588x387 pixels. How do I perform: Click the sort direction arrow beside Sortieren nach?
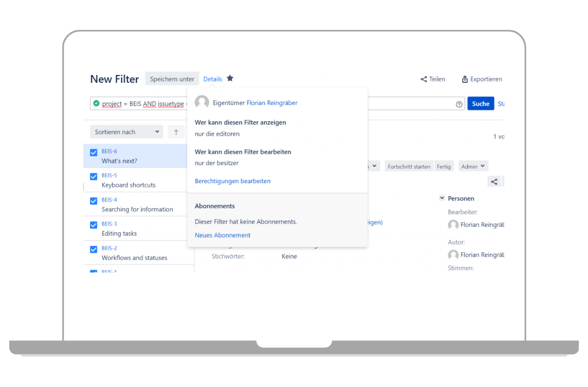tap(176, 131)
